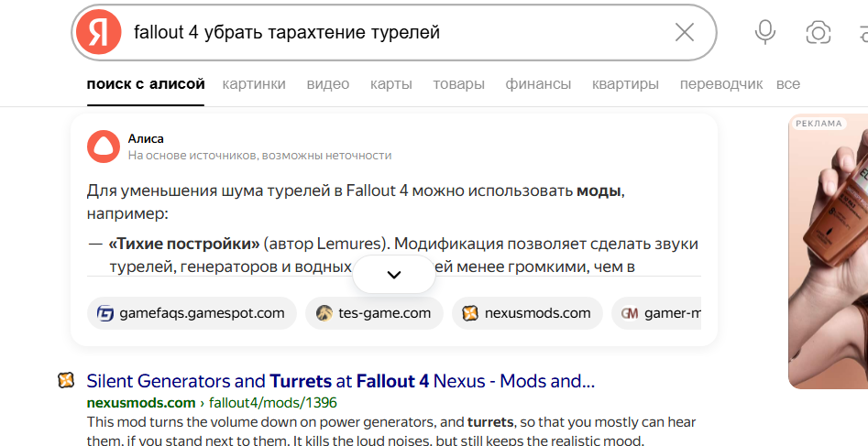Click the Alice assistant avatar icon

[103, 147]
